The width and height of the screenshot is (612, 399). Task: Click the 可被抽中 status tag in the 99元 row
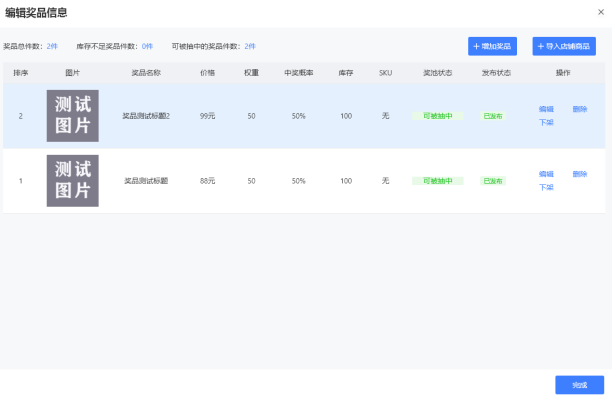(x=438, y=116)
